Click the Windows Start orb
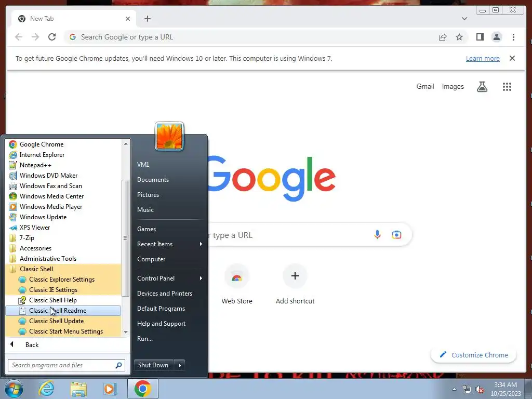Screen dimensions: 532x399 [14, 389]
